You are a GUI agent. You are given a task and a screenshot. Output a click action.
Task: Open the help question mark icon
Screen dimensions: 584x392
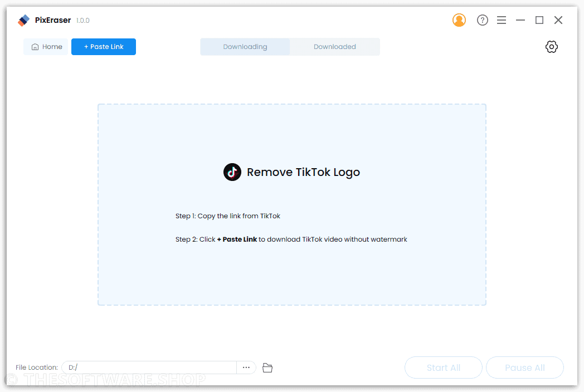[x=483, y=20]
